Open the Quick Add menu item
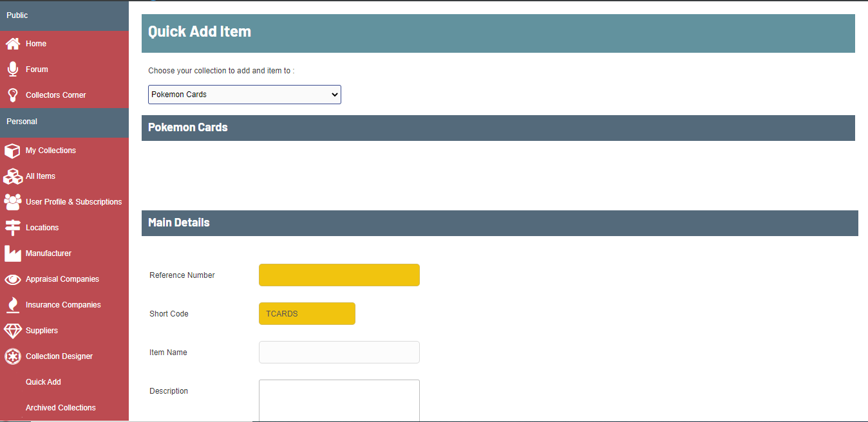868x422 pixels. (43, 382)
